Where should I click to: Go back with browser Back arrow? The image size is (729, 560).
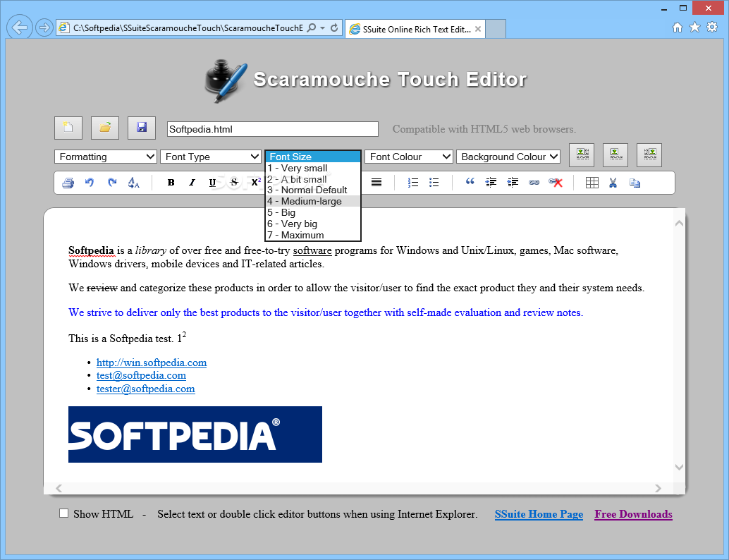(x=20, y=28)
